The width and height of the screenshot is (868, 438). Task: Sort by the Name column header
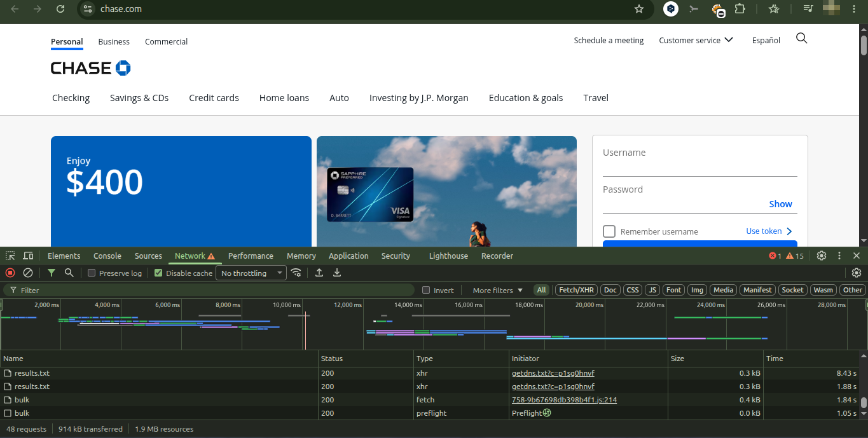[159, 359]
